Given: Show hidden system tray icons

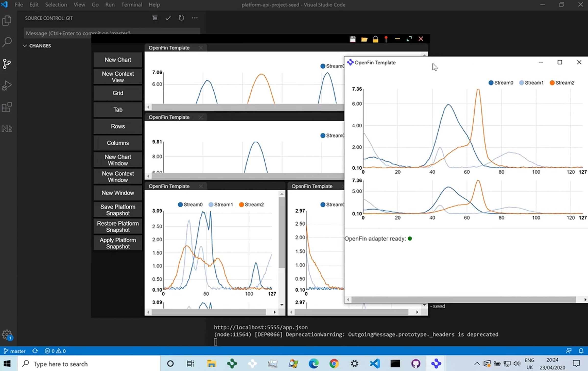Looking at the screenshot, I should click(x=477, y=363).
